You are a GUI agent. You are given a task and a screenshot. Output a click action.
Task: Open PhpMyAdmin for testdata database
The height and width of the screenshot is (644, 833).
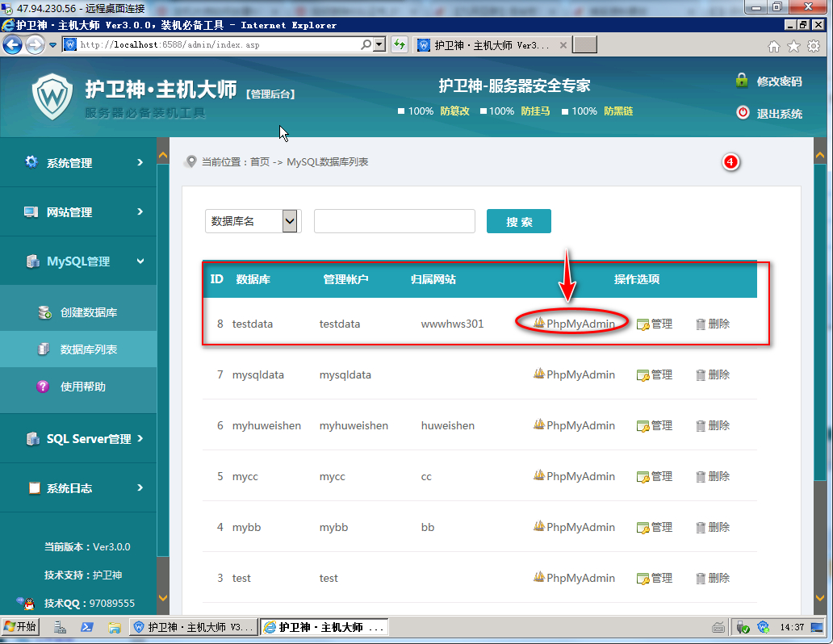tap(574, 324)
